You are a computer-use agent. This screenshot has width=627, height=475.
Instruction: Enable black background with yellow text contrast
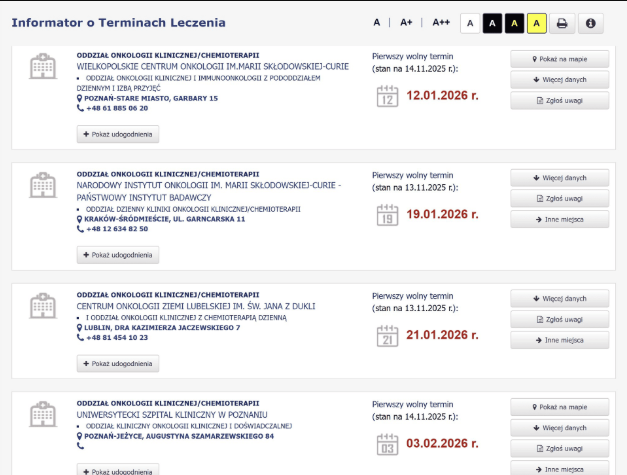[x=514, y=23]
